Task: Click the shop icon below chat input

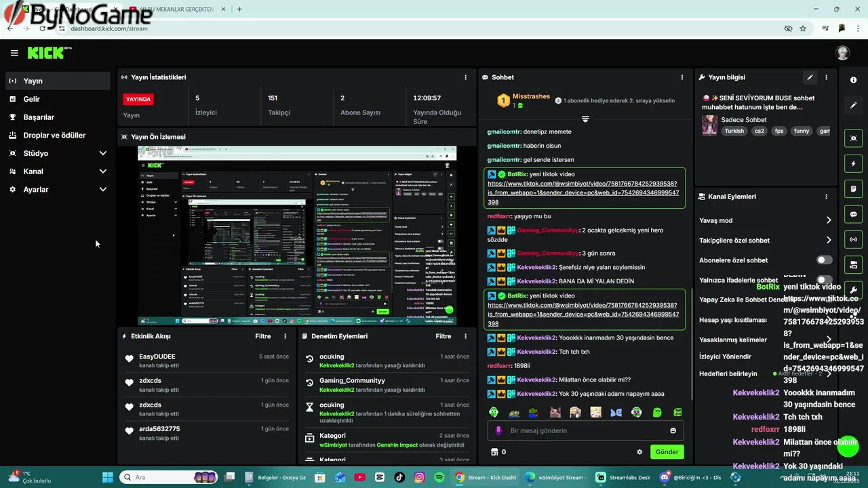Action: (494, 452)
